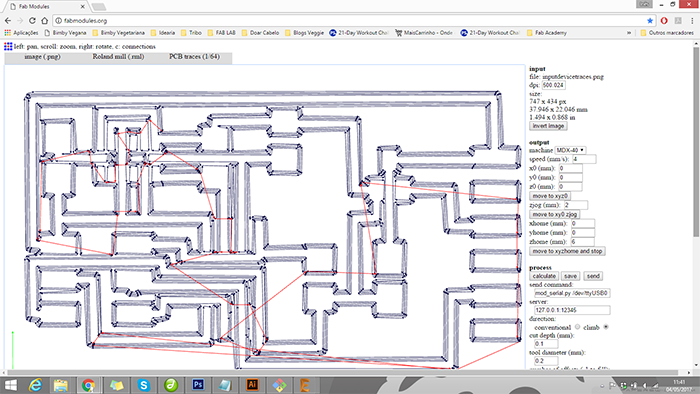Image resolution: width=700 pixels, height=394 pixels.
Task: Click the send button under process
Action: pos(593,276)
